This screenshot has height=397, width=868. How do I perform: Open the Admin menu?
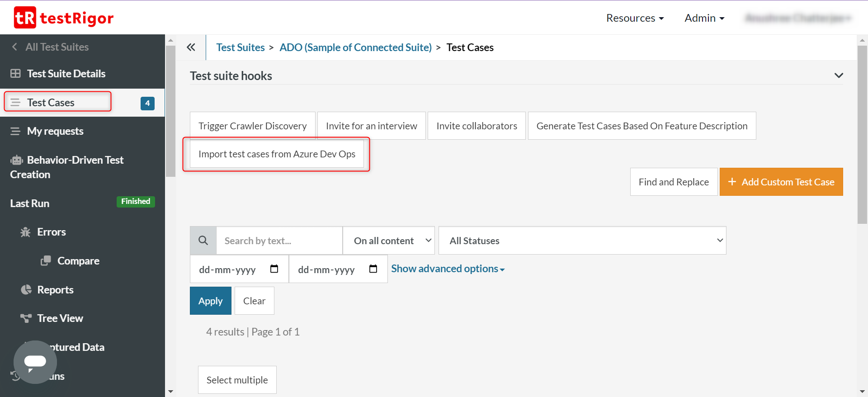[x=704, y=18]
